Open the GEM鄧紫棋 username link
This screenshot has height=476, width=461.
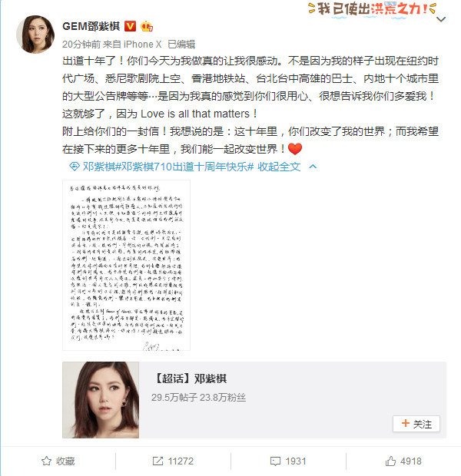91,26
